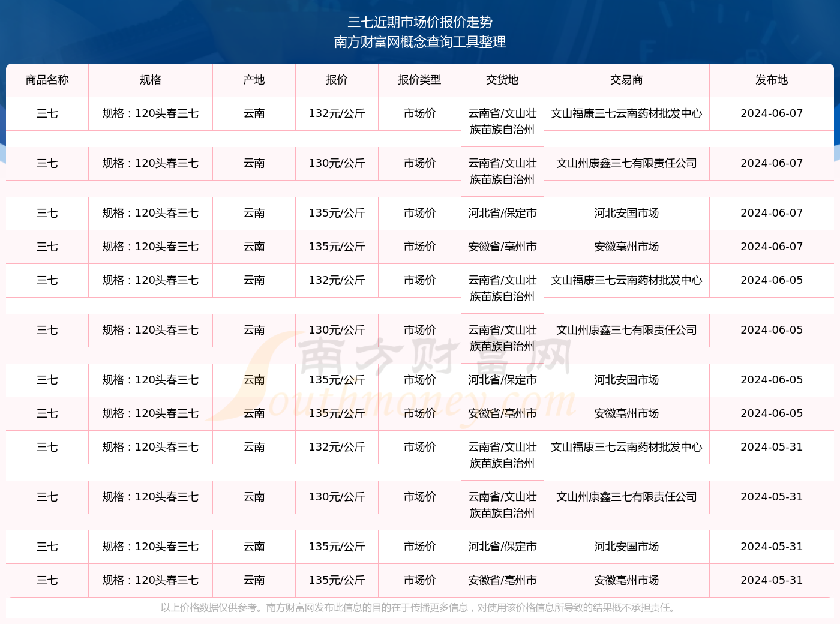Select date 2024-05-31 in the 安徽亳州市场 row
Image resolution: width=840 pixels, height=624 pixels.
click(772, 580)
